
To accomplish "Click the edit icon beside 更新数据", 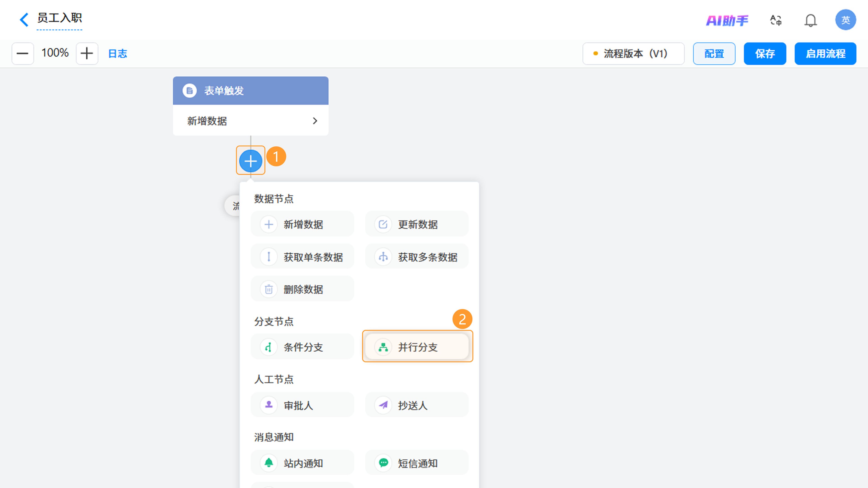I will (x=383, y=224).
